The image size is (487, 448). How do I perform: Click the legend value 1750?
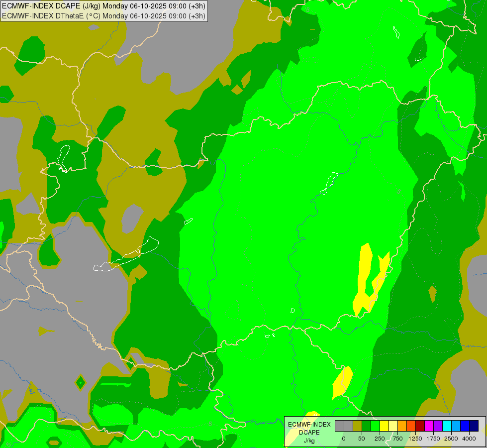pos(433,439)
